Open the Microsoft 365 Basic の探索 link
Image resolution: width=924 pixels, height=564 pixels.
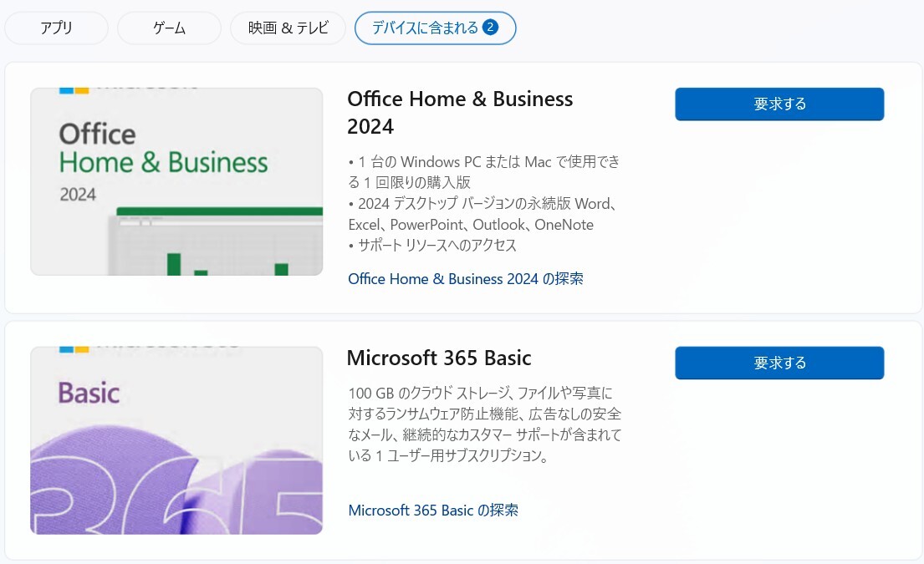point(433,510)
